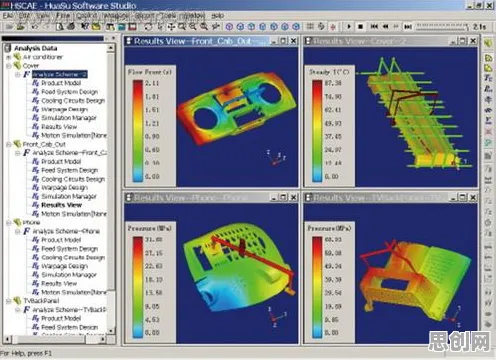
Task: Expand the Air conditioner tree node
Action: click(9, 57)
